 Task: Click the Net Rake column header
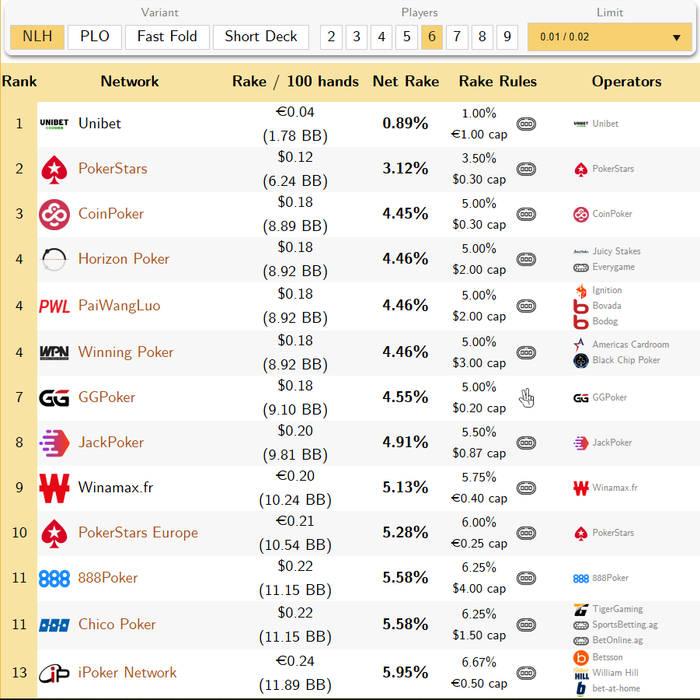(405, 82)
